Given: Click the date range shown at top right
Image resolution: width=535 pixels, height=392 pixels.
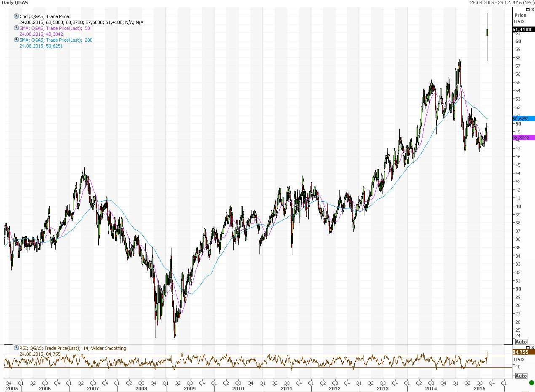Looking at the screenshot, I should pyautogui.click(x=502, y=3).
